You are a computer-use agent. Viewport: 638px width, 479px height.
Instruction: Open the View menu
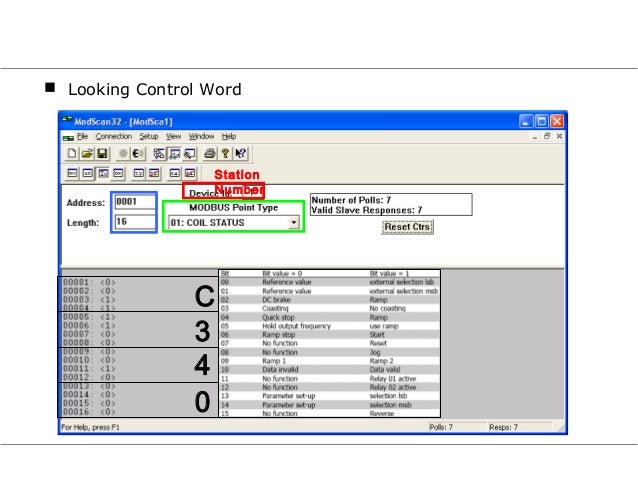(x=173, y=136)
